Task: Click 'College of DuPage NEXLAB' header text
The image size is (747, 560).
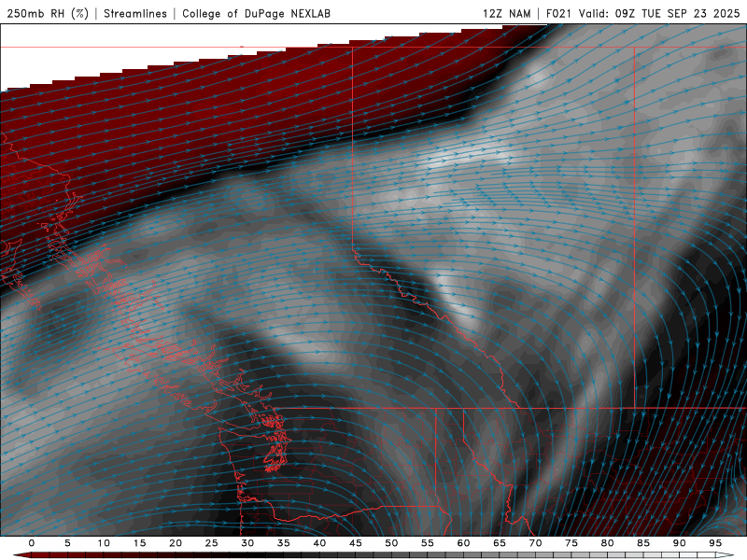Action: pos(256,13)
